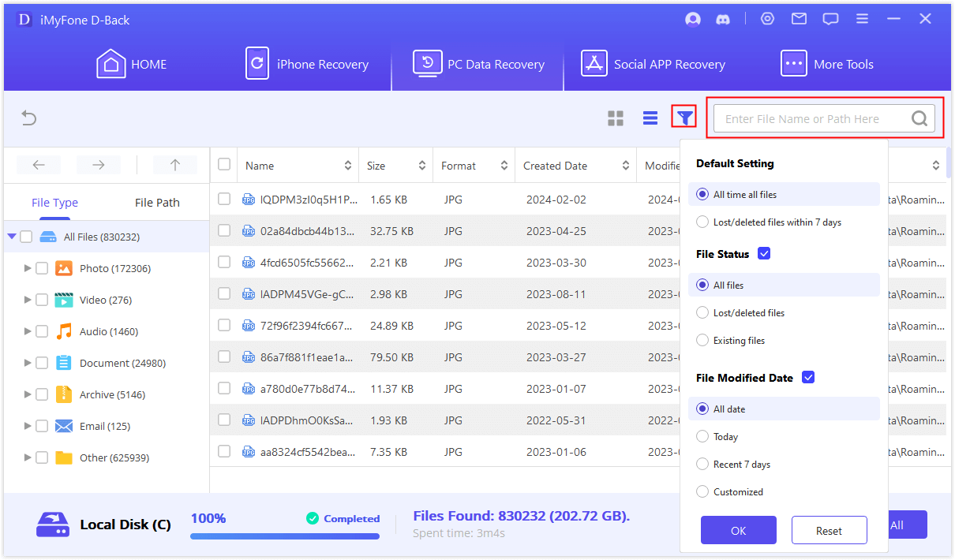Expand the Other tree node
This screenshot has width=955, height=560.
[28, 457]
